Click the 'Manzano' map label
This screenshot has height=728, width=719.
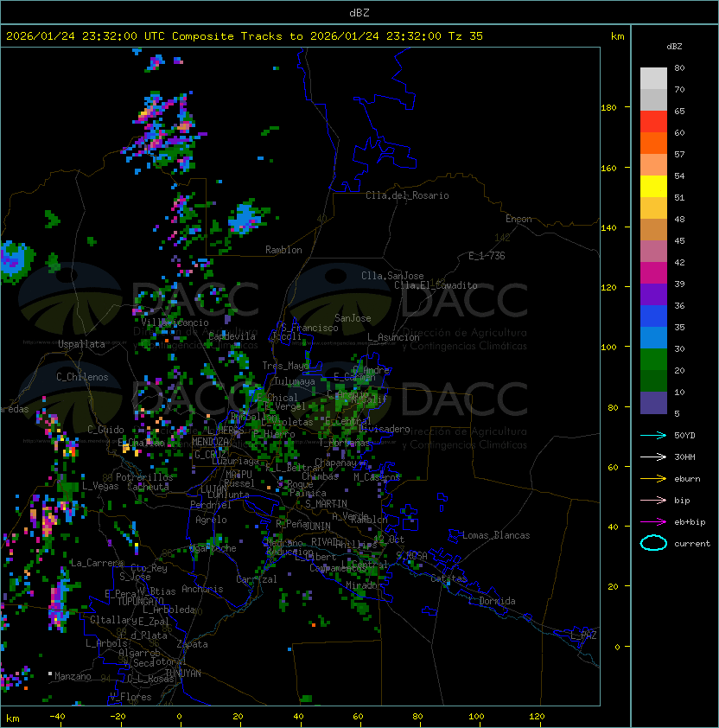coord(73,676)
